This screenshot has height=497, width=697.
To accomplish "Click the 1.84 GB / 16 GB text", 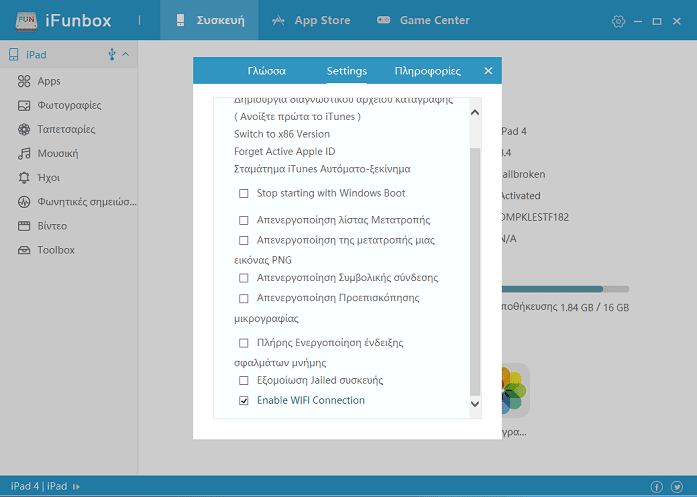I will pos(594,308).
